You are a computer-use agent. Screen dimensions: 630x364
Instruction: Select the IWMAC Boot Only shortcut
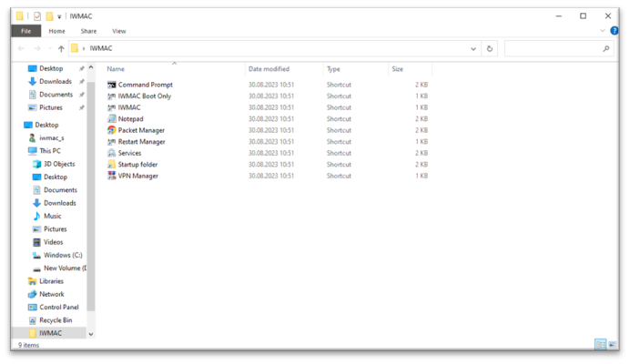coord(144,96)
